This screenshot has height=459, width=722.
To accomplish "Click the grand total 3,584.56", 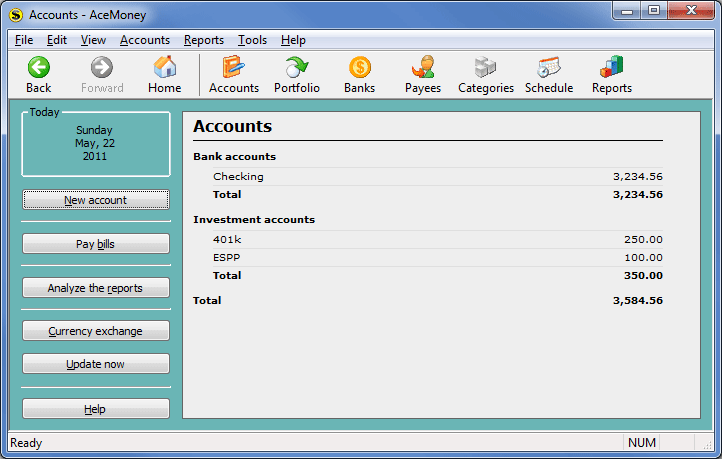I will [638, 301].
